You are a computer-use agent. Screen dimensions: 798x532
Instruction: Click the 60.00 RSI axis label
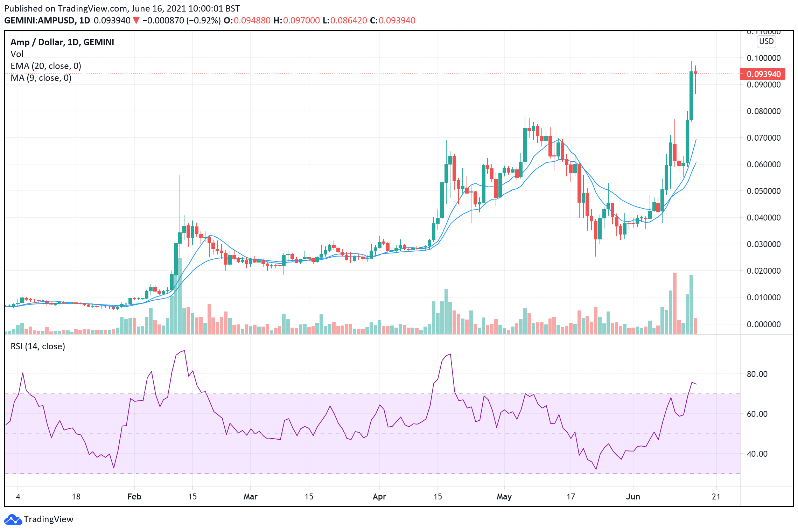pyautogui.click(x=757, y=414)
